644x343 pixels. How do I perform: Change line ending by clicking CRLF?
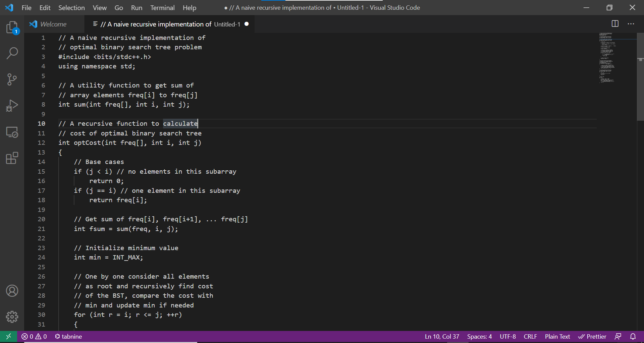pos(530,336)
